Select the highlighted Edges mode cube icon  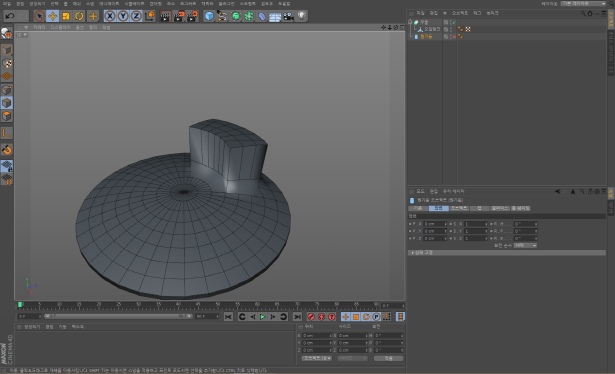click(7, 103)
